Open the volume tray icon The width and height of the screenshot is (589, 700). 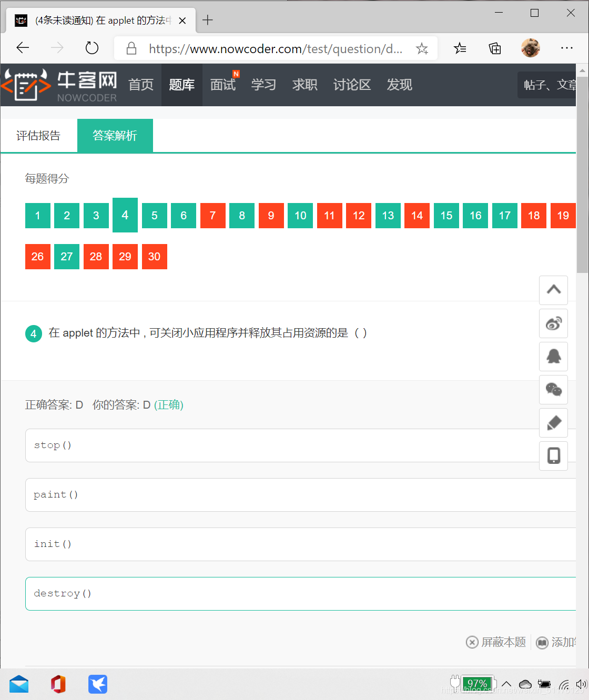(581, 684)
